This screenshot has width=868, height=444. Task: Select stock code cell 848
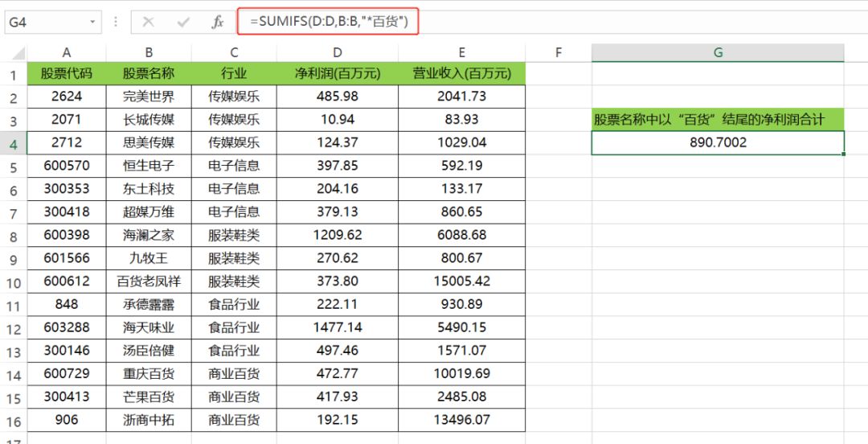[67, 304]
